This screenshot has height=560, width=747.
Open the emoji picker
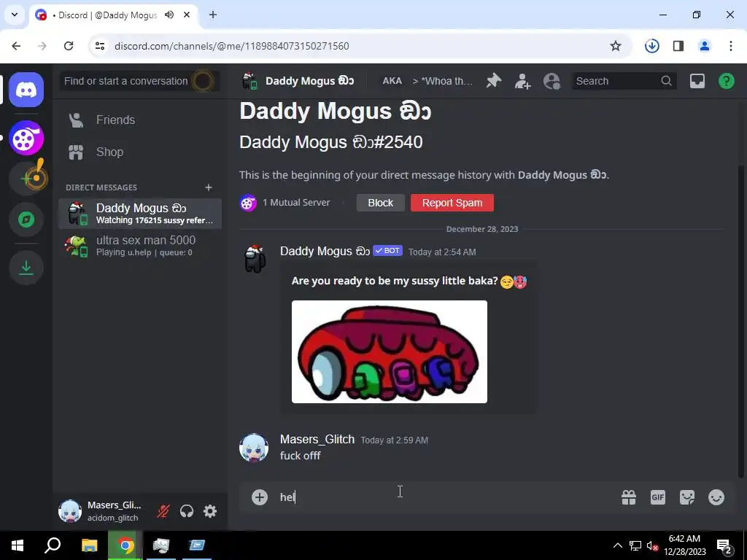click(716, 497)
